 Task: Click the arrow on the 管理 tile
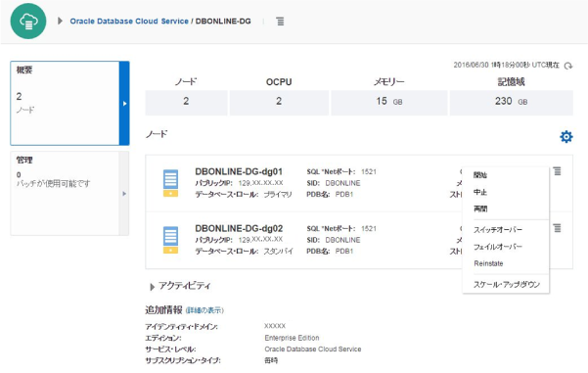124,194
